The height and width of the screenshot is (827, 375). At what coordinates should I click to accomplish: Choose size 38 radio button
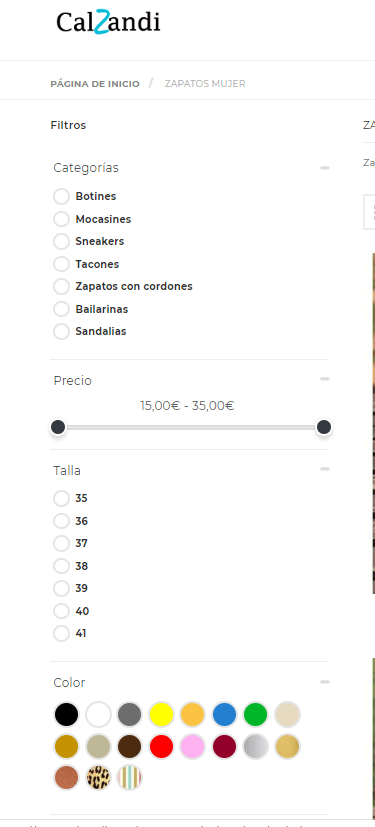(62, 566)
